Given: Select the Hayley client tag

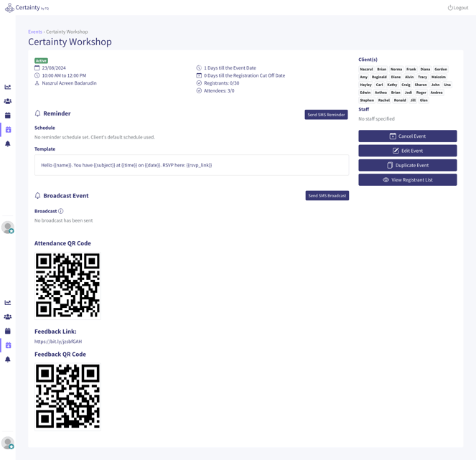Looking at the screenshot, I should point(366,85).
